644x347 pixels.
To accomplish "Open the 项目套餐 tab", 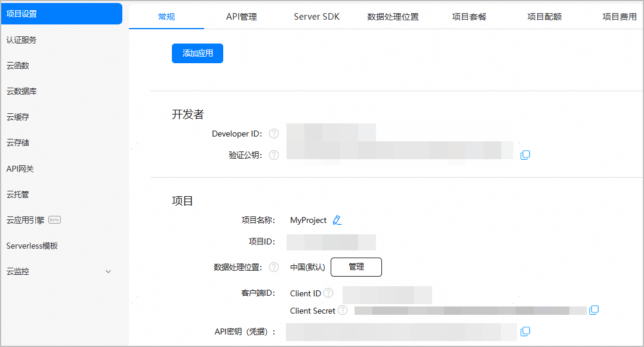I will [469, 17].
